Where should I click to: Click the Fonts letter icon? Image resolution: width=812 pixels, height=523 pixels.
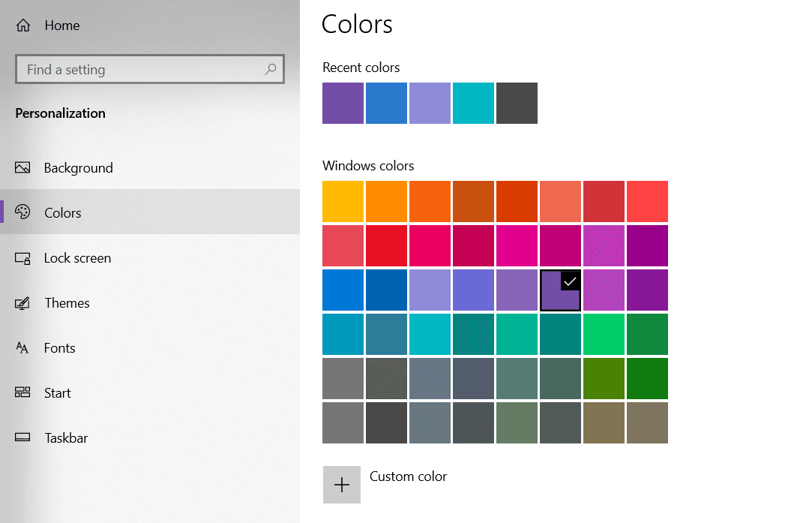coord(22,348)
